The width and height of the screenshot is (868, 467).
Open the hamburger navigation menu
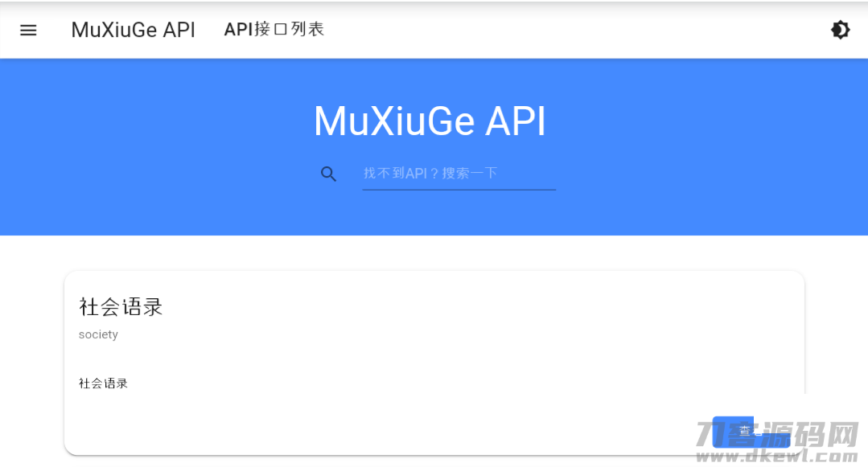(28, 30)
